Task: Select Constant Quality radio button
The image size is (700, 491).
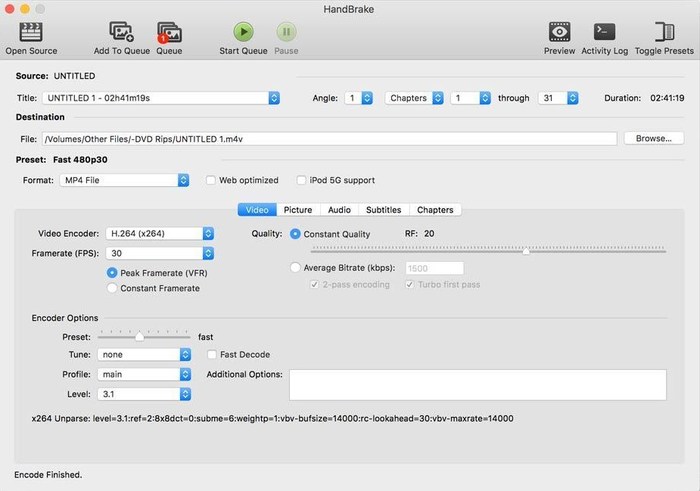Action: coord(295,234)
